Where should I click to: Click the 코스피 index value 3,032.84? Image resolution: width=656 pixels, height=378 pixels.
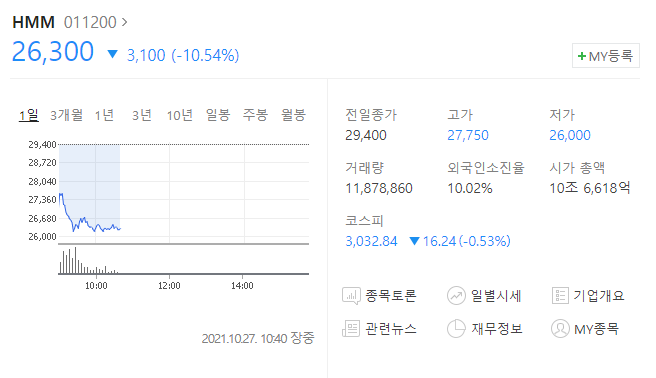pyautogui.click(x=371, y=241)
